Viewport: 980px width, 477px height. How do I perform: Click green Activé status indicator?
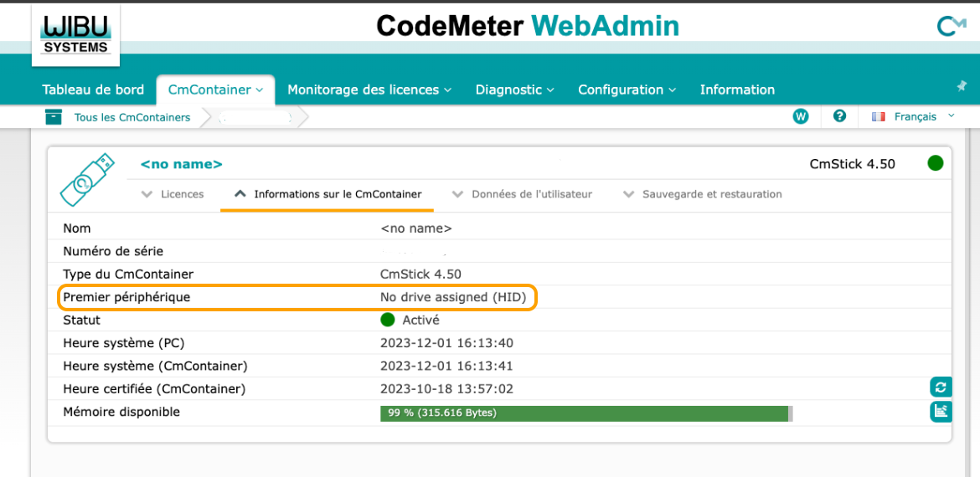pyautogui.click(x=388, y=320)
